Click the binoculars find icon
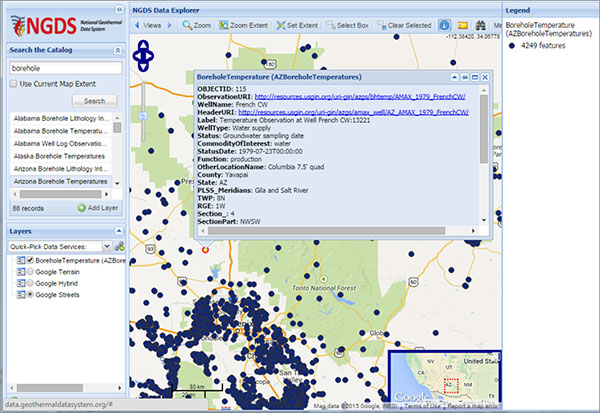The image size is (600, 413). pyautogui.click(x=480, y=25)
